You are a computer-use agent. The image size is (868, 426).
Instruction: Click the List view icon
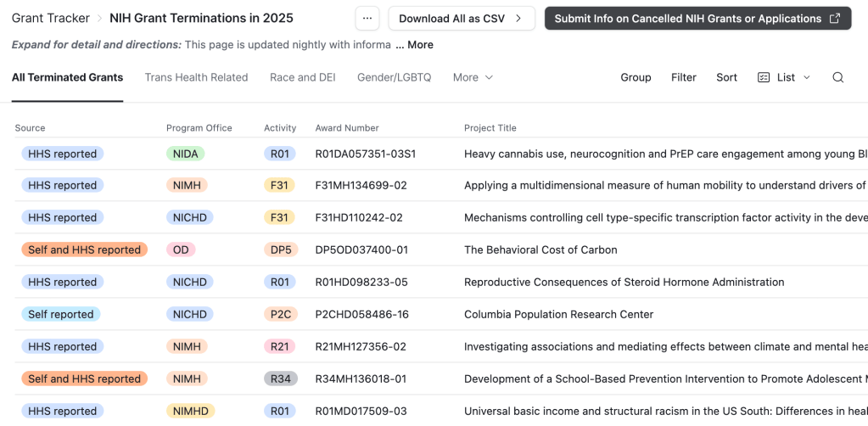pyautogui.click(x=764, y=77)
